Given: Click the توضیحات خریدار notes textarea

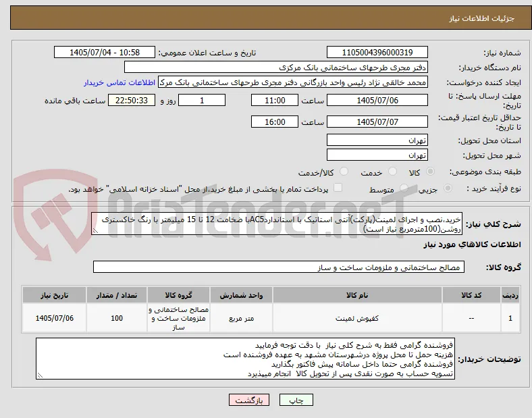Looking at the screenshot, I should click(245, 359).
